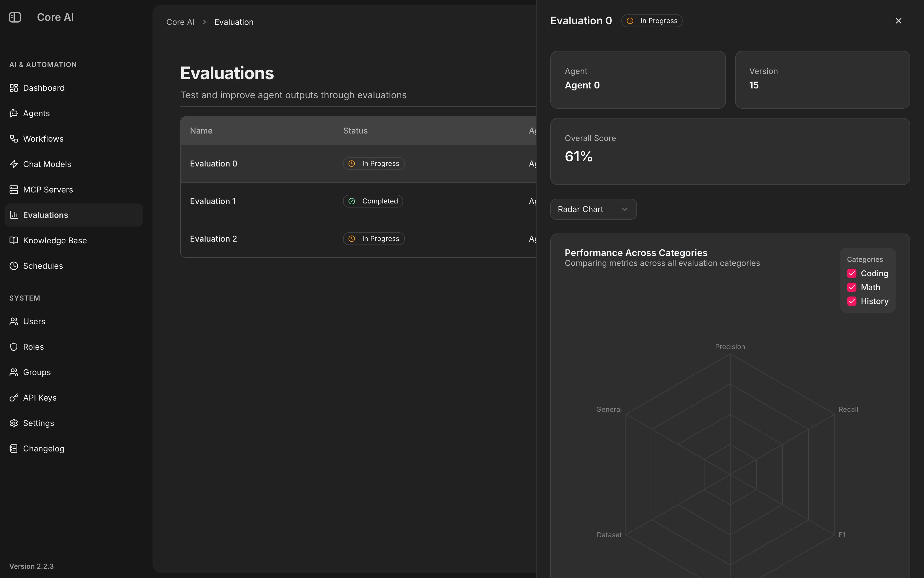The width and height of the screenshot is (924, 578).
Task: Toggle the sidebar panel icon
Action: click(15, 17)
